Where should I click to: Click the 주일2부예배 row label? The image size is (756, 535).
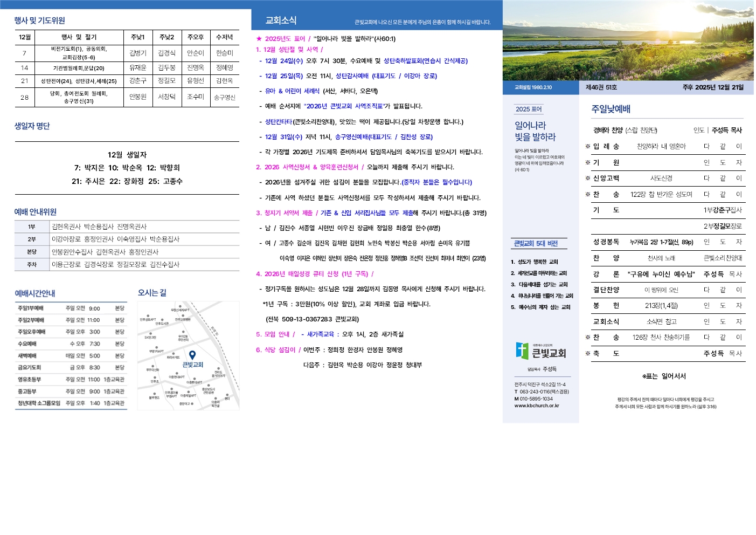coord(31,320)
